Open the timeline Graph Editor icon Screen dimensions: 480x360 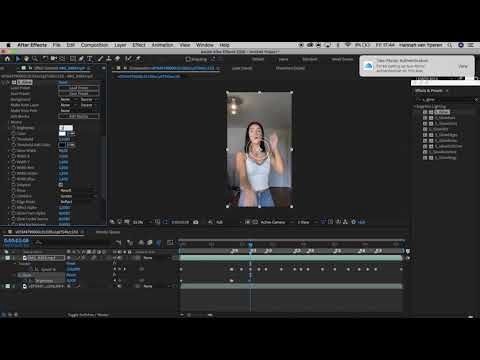click(170, 242)
